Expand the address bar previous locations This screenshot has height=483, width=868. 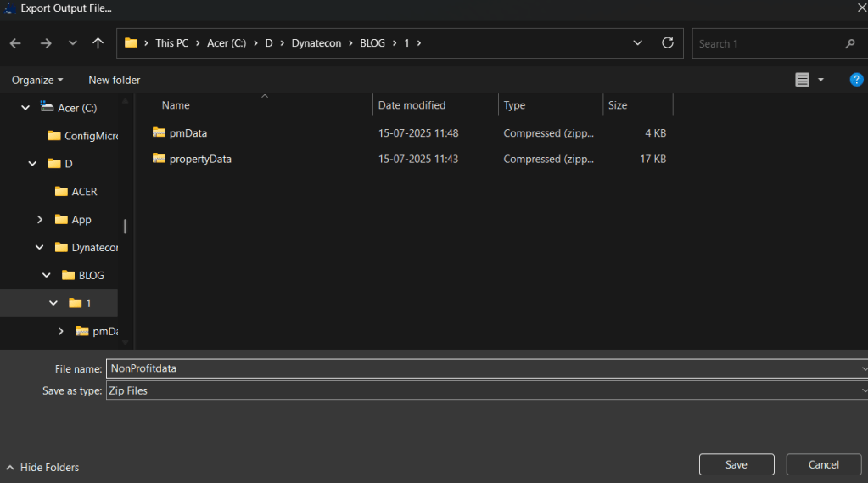638,43
